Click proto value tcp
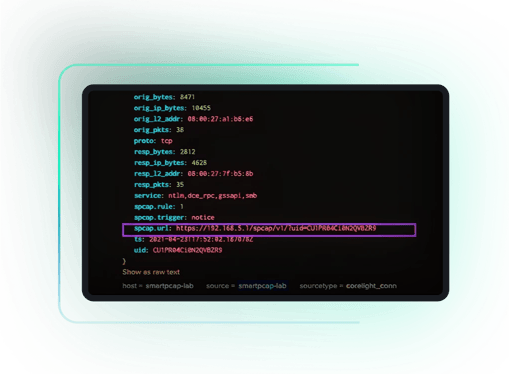The width and height of the screenshot is (509, 374). 167,141
